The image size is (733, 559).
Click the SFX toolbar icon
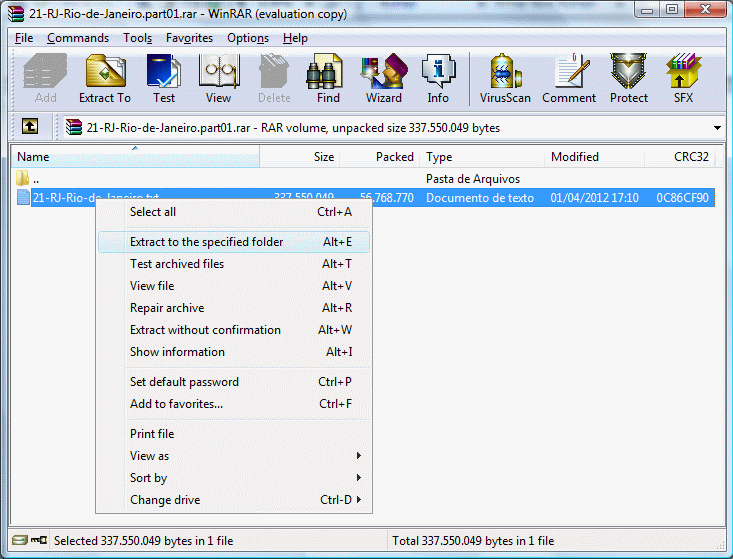(x=683, y=79)
